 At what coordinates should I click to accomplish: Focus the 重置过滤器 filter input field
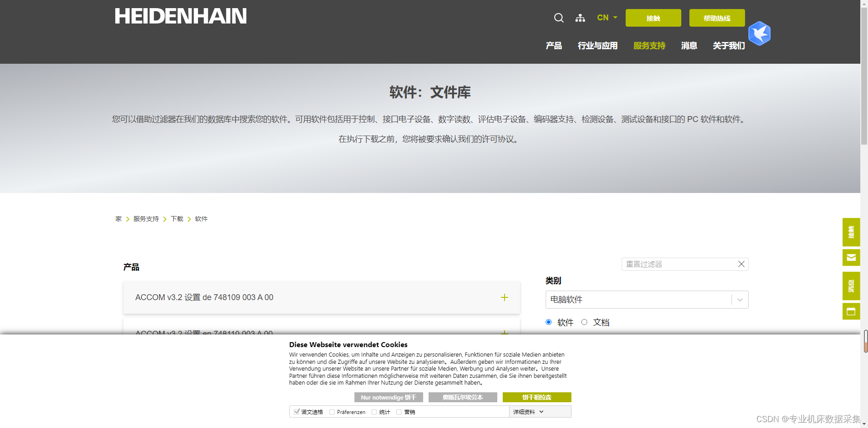click(685, 264)
